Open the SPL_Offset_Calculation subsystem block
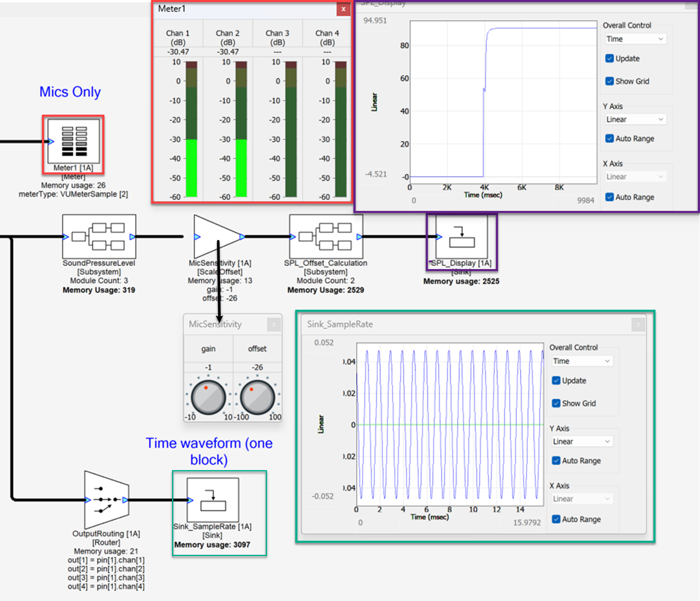 pos(326,237)
